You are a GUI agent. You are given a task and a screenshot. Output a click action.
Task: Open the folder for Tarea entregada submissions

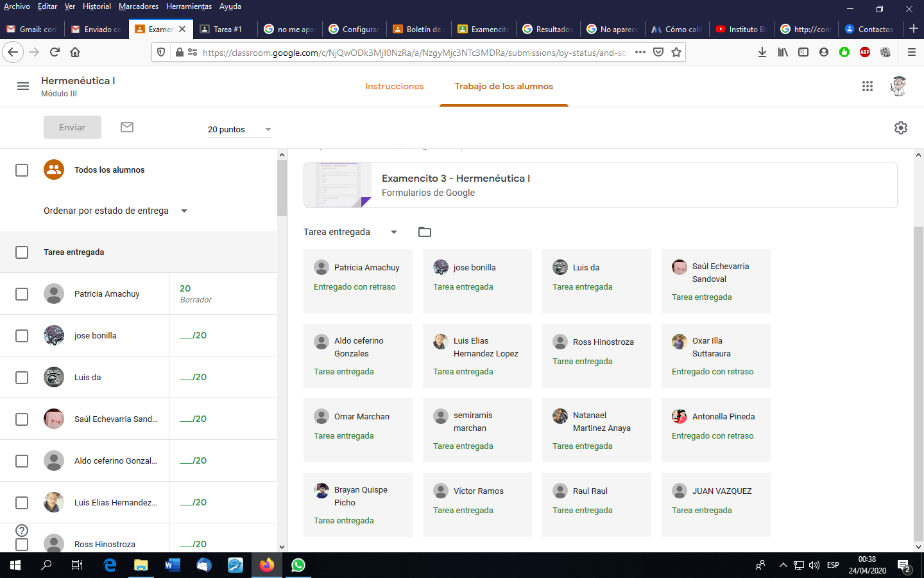click(424, 232)
